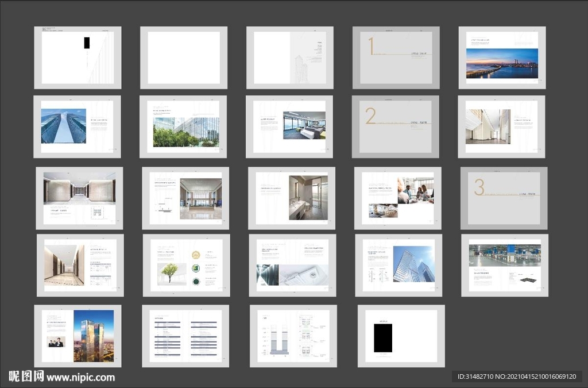Visit the www.nipic.com link
588x388 pixels.
[x=80, y=378]
